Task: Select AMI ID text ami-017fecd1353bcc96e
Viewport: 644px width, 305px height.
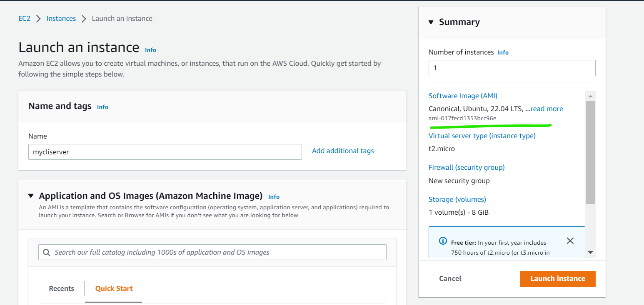Action: point(462,119)
